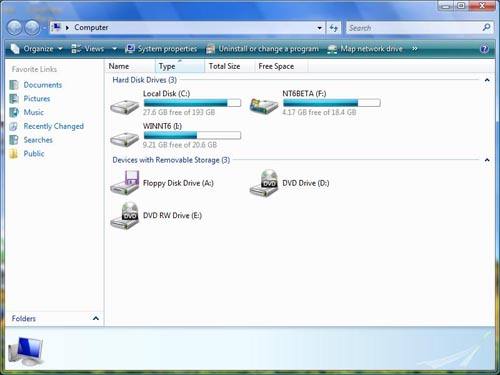Click the text 9.21 GB free of 20.6 GB

point(180,145)
